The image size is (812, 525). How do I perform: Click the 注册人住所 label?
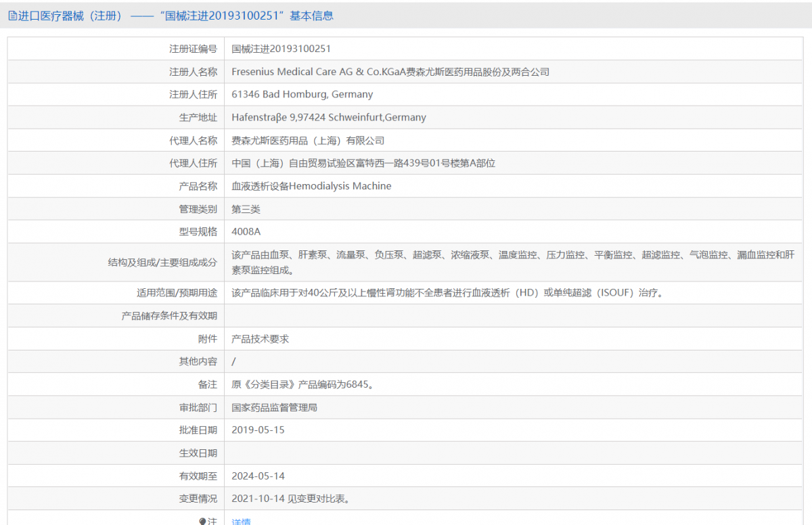pyautogui.click(x=193, y=95)
